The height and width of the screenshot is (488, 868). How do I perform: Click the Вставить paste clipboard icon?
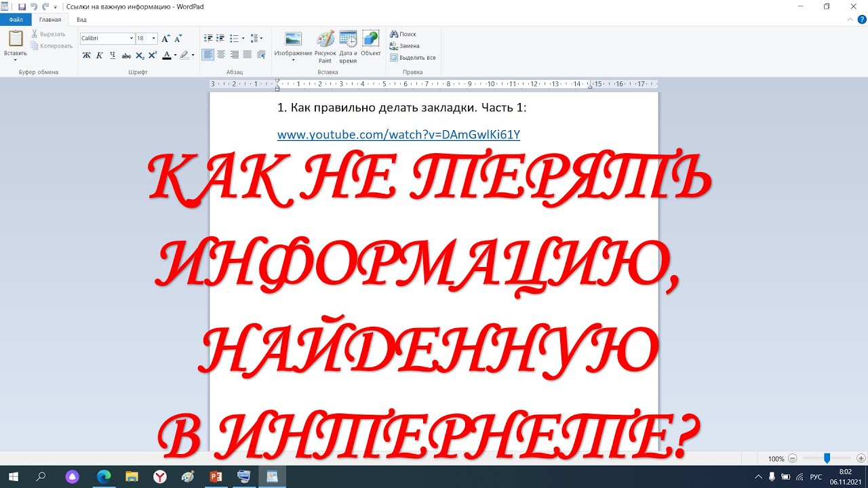pos(15,39)
